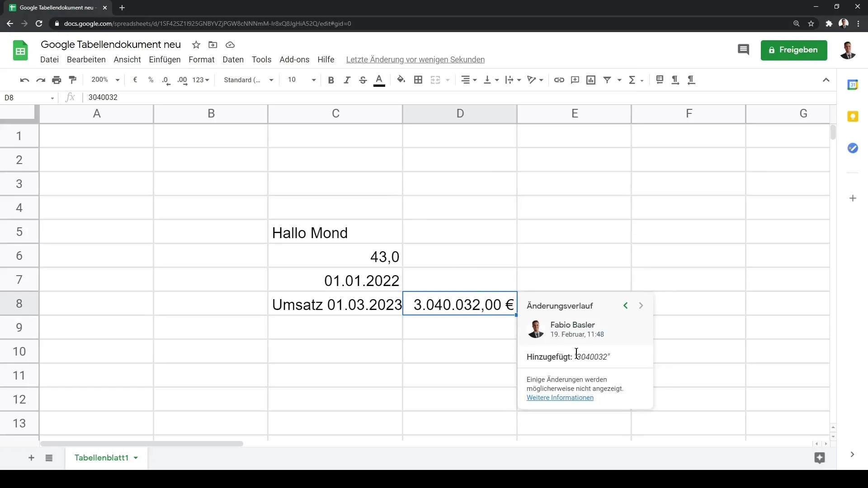868x488 pixels.
Task: Create a filter funnel icon
Action: [x=607, y=80]
